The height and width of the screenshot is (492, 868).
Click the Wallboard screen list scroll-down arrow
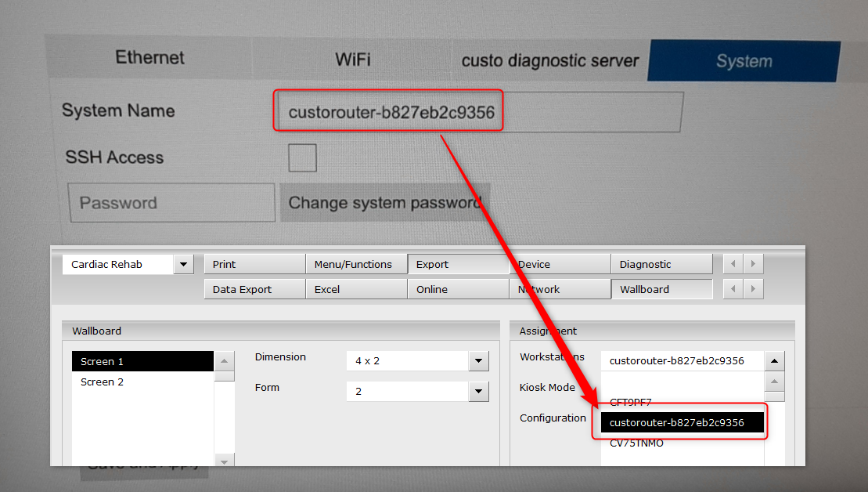point(224,461)
